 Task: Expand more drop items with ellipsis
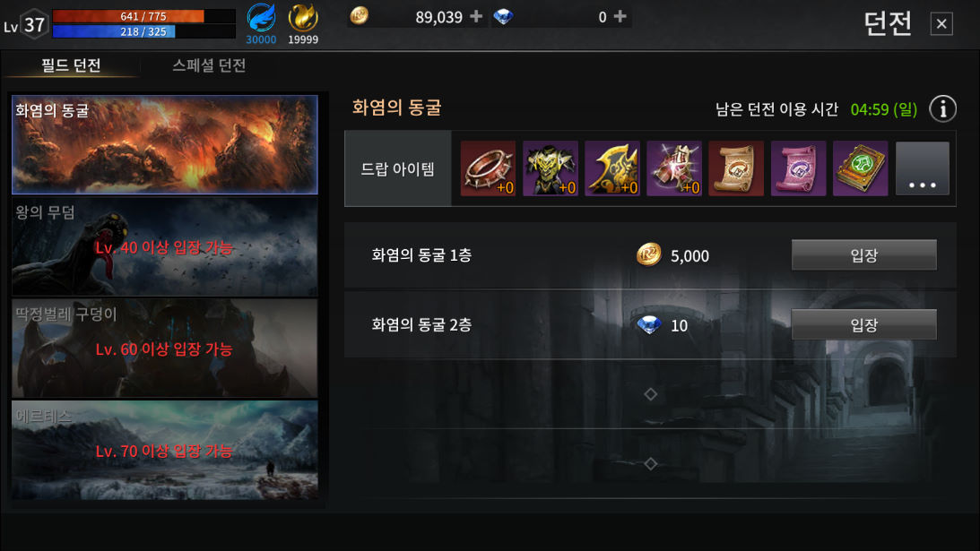[923, 168]
